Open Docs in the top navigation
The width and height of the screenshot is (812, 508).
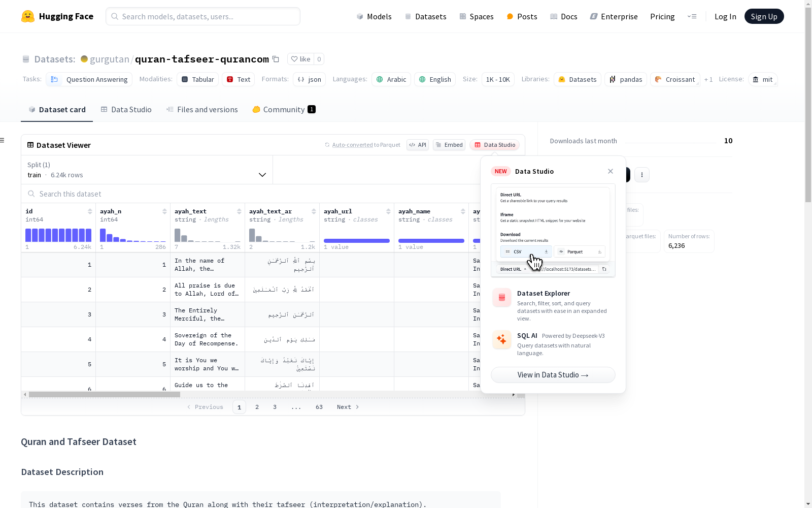tap(564, 17)
